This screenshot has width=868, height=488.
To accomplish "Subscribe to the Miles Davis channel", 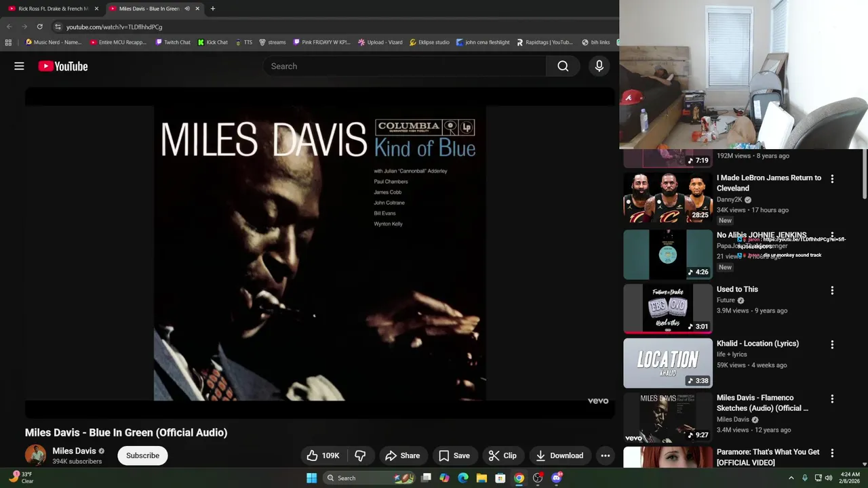I will tap(142, 455).
